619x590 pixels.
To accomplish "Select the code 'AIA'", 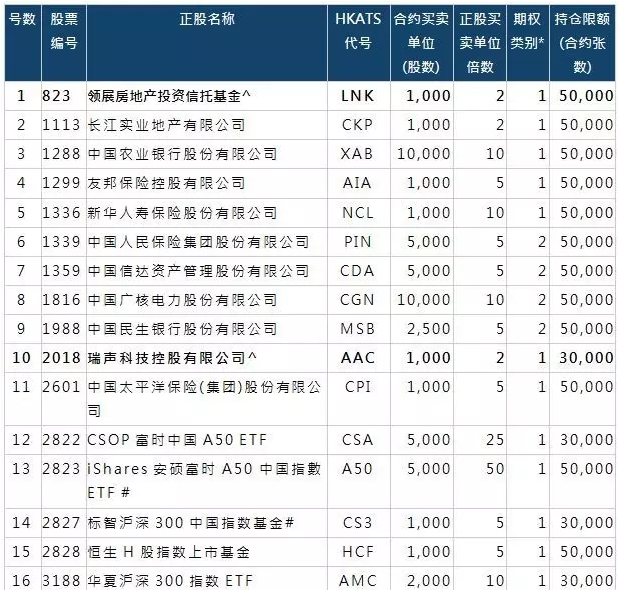I will (357, 183).
